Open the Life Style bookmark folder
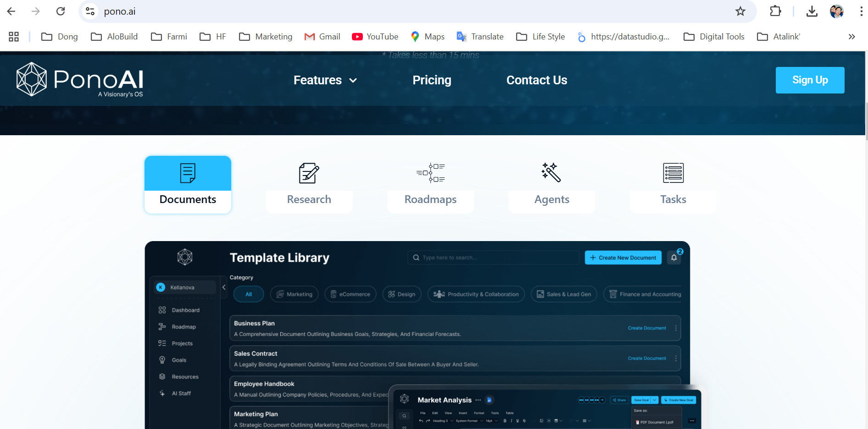Viewport: 868px width, 429px height. click(540, 37)
